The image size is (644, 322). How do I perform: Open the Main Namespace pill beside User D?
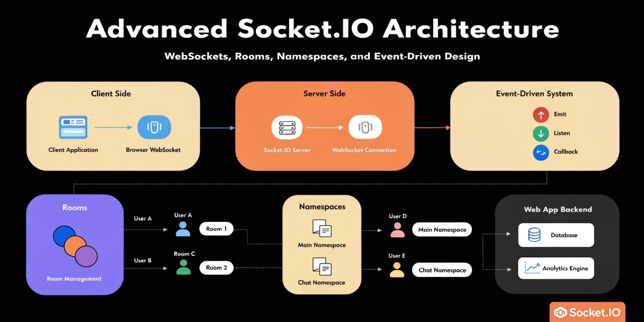click(442, 230)
